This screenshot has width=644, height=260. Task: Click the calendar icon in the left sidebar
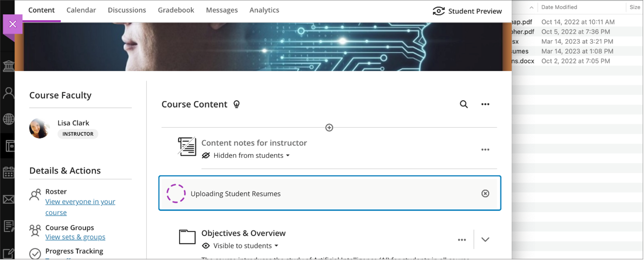(x=9, y=173)
